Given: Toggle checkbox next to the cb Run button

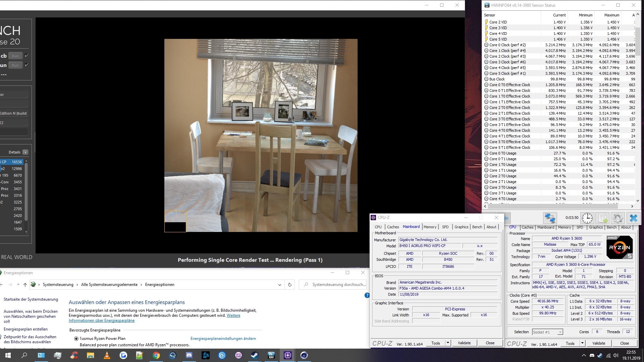Looking at the screenshot, I should (x=27, y=56).
